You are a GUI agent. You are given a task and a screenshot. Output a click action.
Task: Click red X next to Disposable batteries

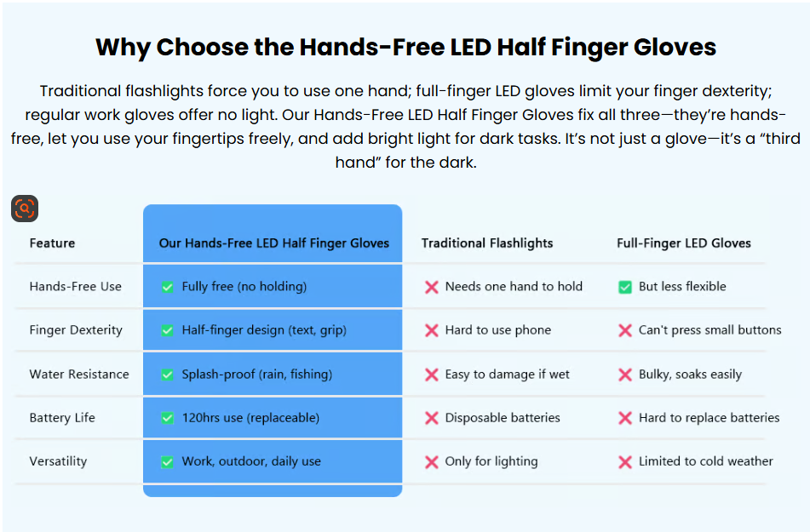click(x=431, y=418)
